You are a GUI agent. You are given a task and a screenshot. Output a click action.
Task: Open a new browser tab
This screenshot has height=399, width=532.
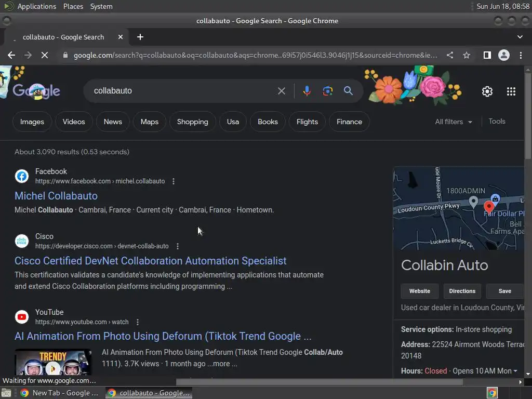(140, 37)
